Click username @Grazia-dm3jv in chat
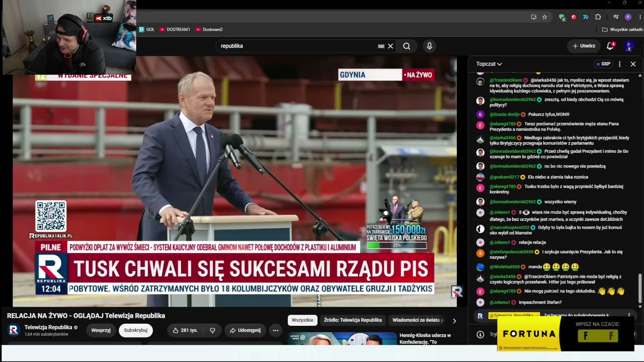This screenshot has height=362, width=644. coord(505,114)
